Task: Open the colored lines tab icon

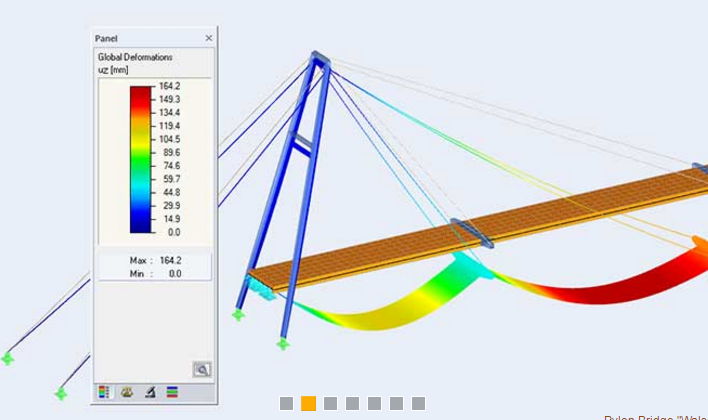Action: tap(172, 392)
